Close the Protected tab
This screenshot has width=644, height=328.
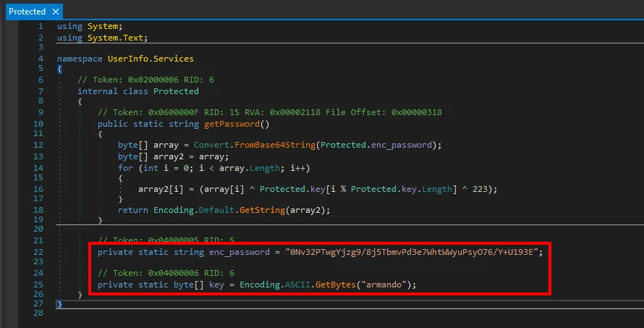pyautogui.click(x=56, y=12)
